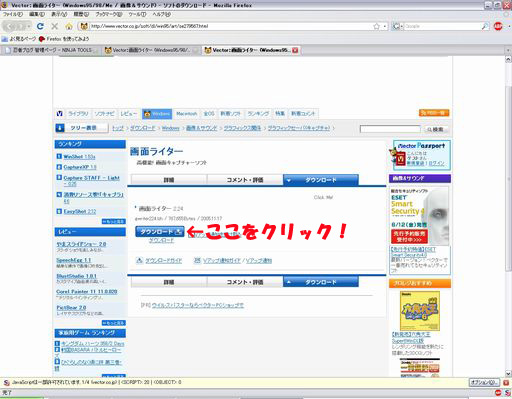Open the Macintosh site nav tab
The width and height of the screenshot is (512, 399).
186,114
